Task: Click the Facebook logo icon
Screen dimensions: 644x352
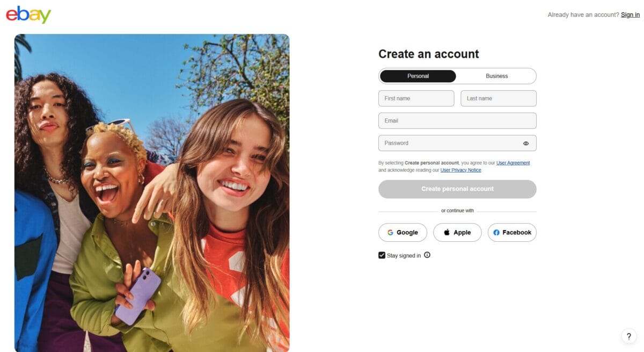Action: coord(496,232)
